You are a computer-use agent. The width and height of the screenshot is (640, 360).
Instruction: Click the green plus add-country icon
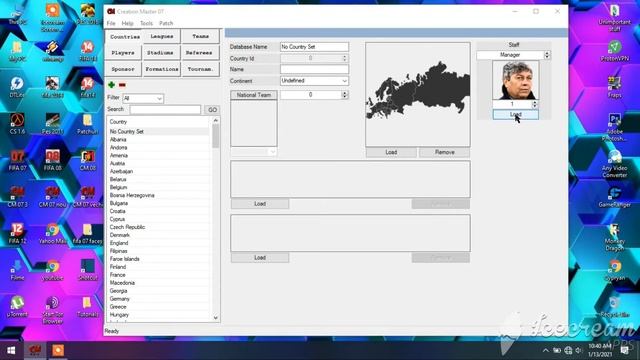[x=111, y=85]
